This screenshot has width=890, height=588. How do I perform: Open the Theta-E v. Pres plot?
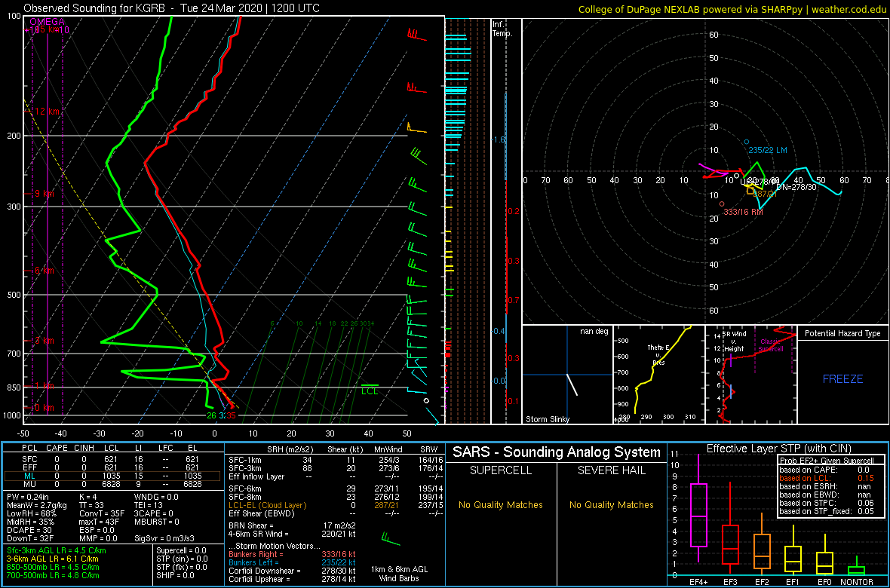pyautogui.click(x=658, y=375)
